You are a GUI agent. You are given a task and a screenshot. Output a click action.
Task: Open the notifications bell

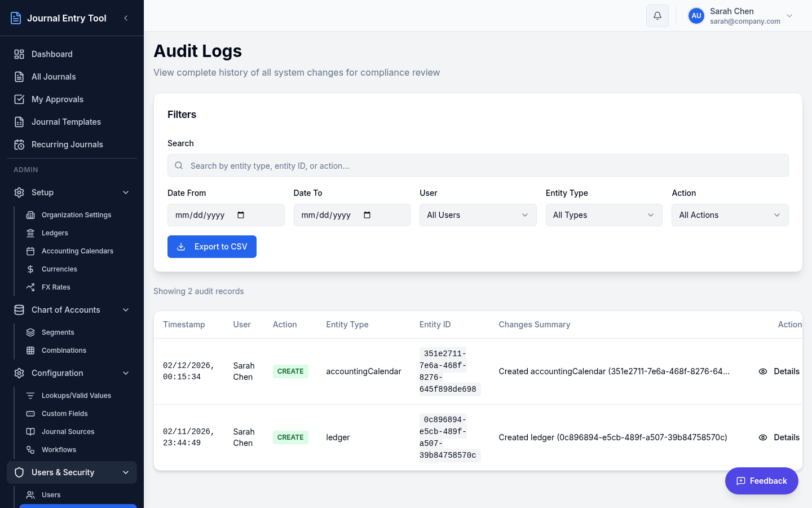(657, 16)
